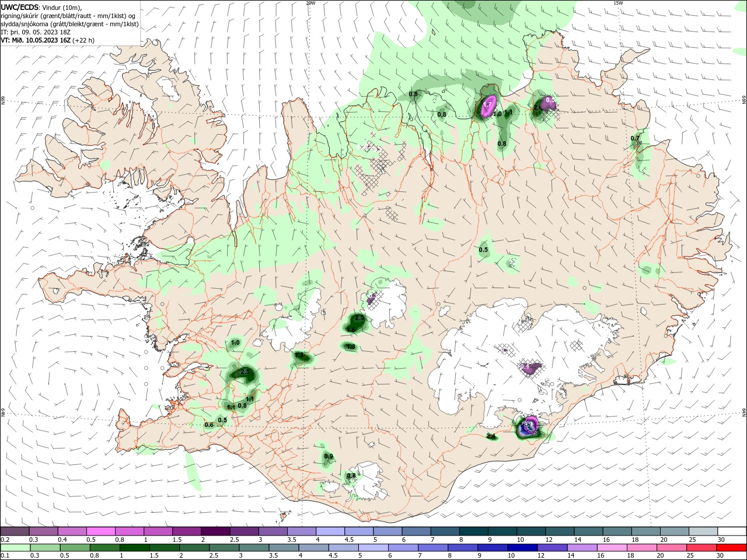Click the purple snow patch on Vatnajökull glacier
This screenshot has width=747, height=560.
[x=531, y=367]
